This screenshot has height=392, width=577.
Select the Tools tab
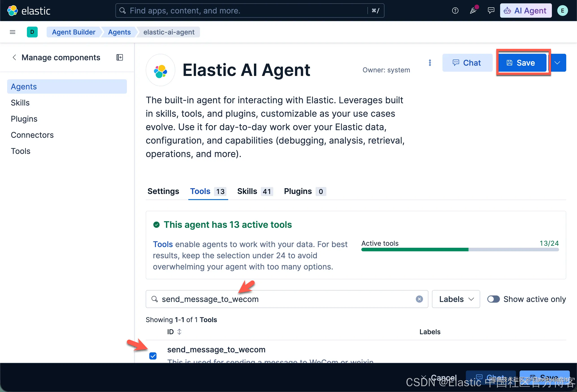tap(208, 191)
